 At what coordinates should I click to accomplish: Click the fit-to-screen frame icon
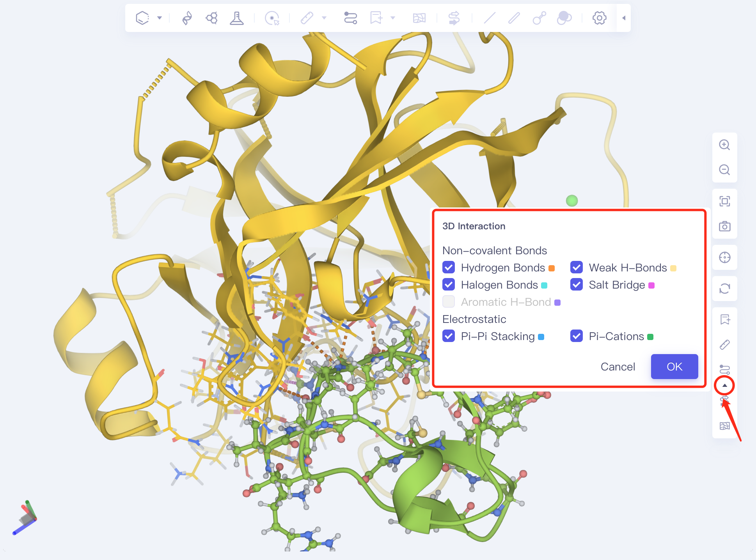[x=725, y=201]
